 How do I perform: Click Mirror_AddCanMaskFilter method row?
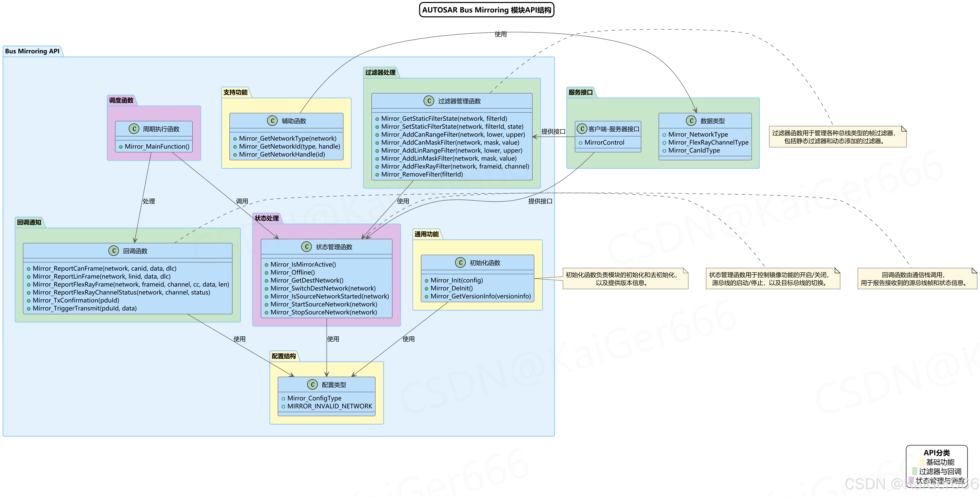[x=447, y=143]
